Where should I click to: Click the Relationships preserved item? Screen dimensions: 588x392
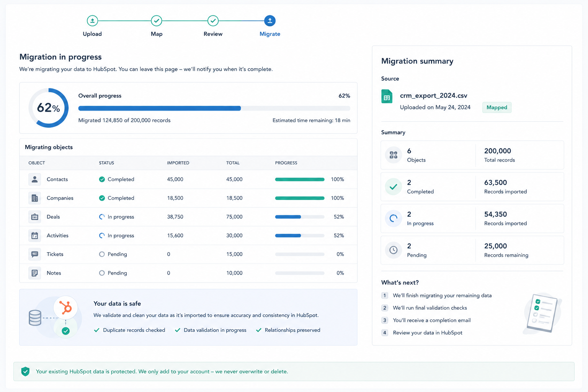(288, 330)
